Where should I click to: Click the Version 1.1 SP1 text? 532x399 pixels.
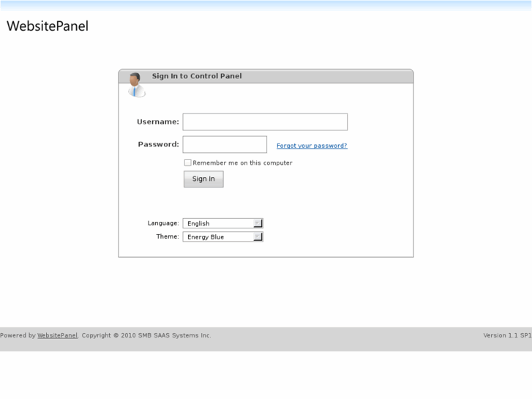(x=507, y=335)
